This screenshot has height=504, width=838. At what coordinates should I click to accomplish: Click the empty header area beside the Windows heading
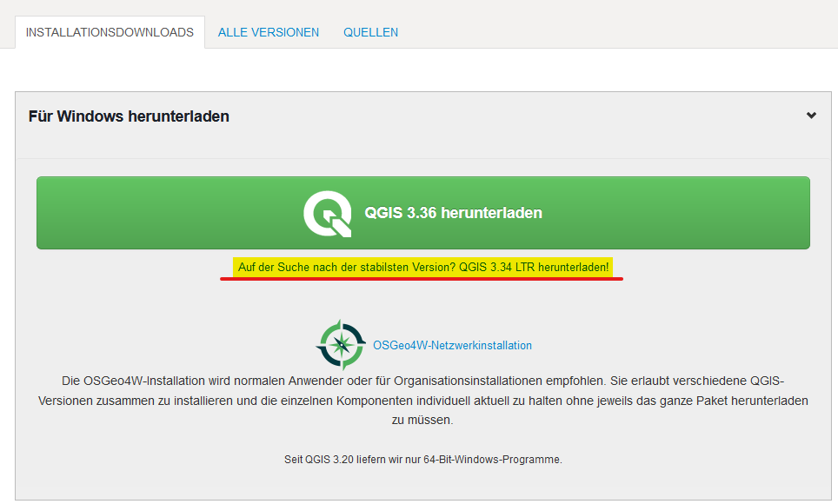522,116
